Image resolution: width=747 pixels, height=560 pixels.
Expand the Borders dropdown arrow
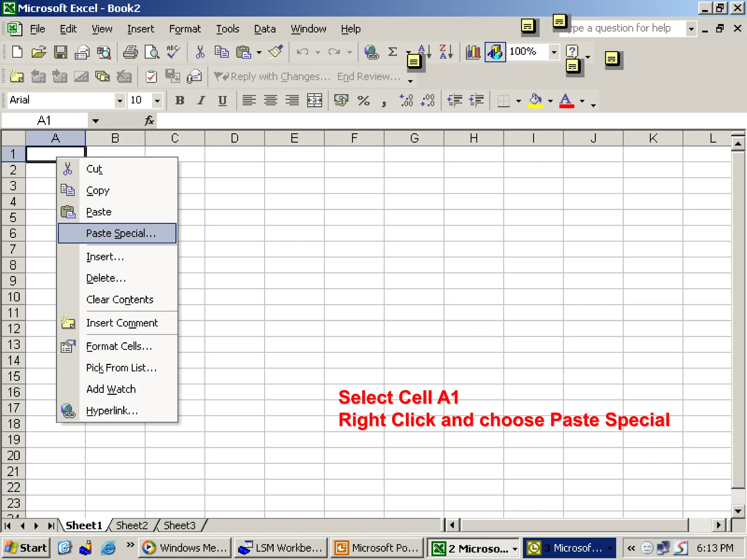[x=518, y=101]
